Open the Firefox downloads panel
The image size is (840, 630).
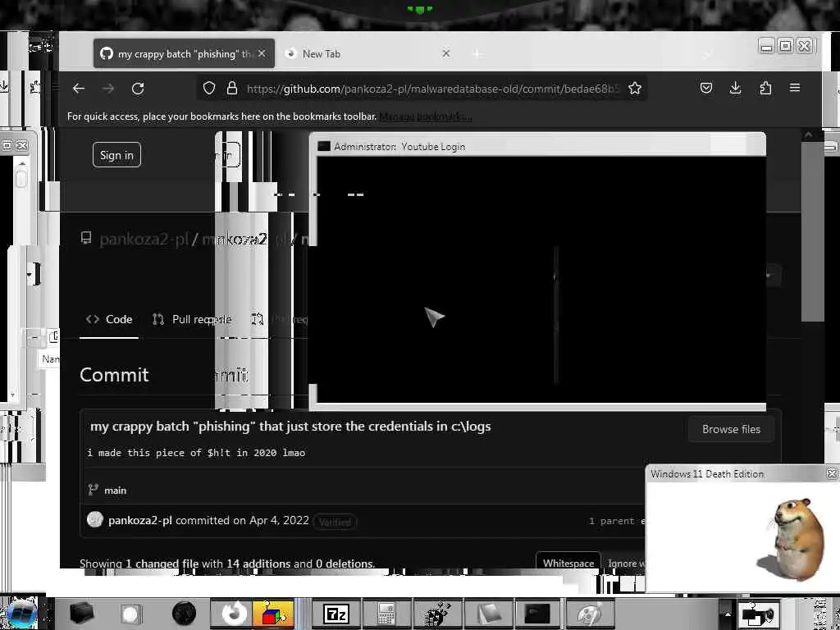736,88
